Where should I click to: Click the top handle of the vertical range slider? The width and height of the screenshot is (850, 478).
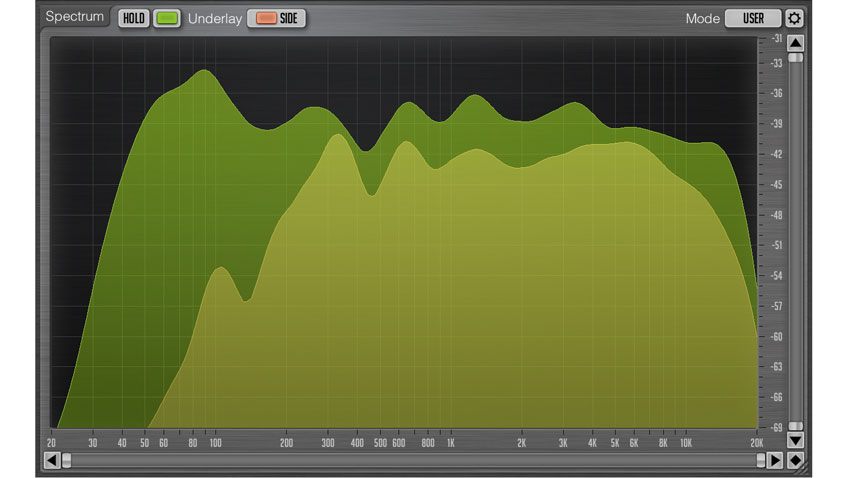[795, 57]
